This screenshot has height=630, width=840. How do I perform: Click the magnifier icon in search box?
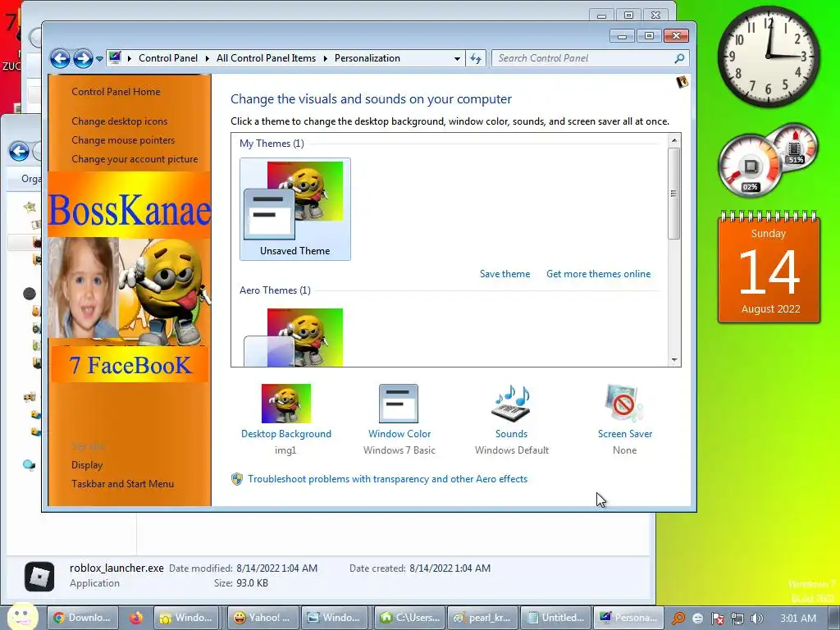[679, 58]
